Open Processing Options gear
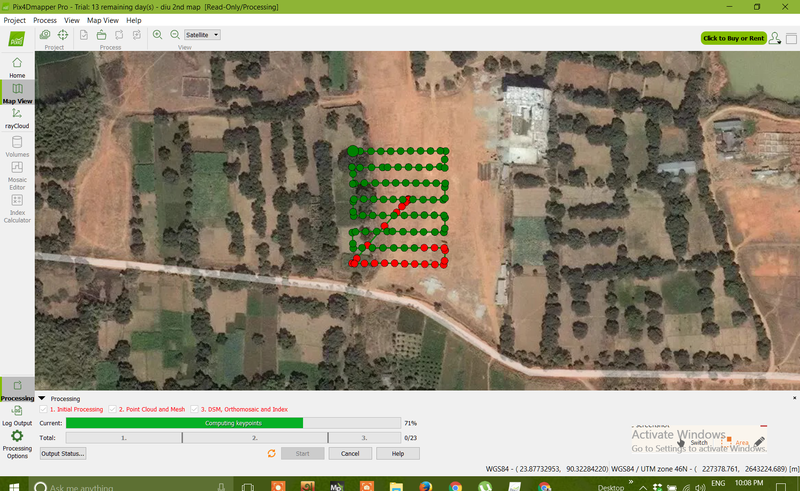 (17, 441)
